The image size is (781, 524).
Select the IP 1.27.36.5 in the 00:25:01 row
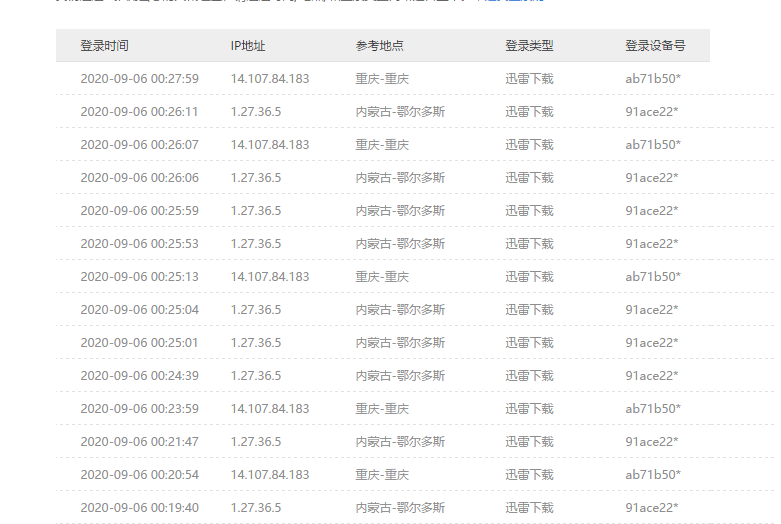click(255, 343)
